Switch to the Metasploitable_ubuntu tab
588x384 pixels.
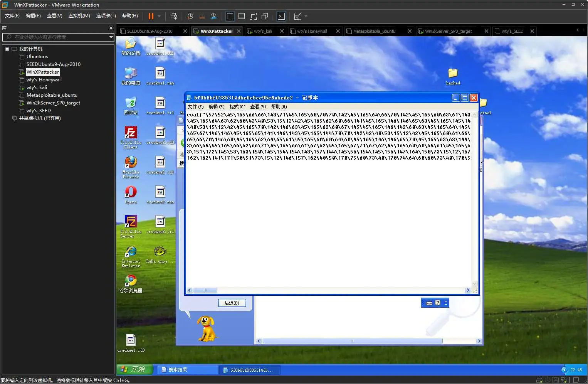click(374, 31)
